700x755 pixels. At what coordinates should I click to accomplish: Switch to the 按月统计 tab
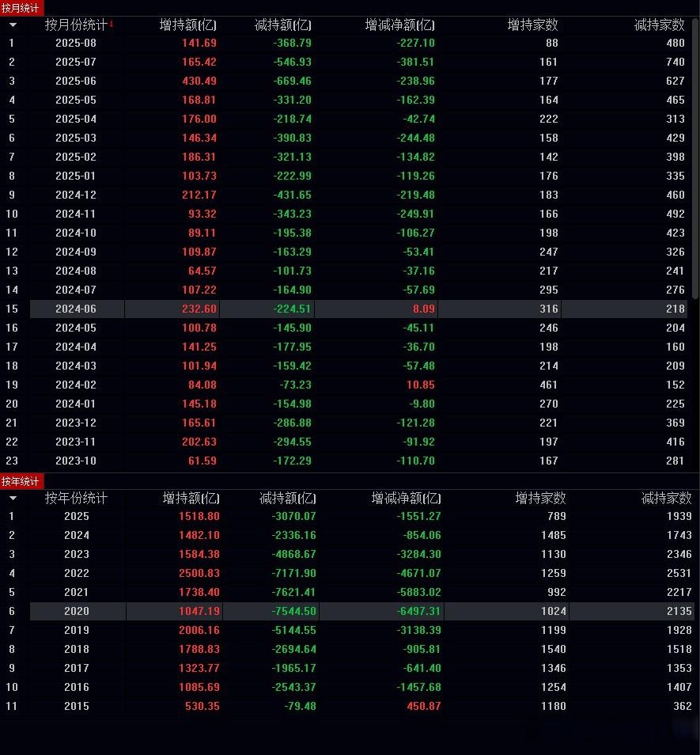pos(21,8)
